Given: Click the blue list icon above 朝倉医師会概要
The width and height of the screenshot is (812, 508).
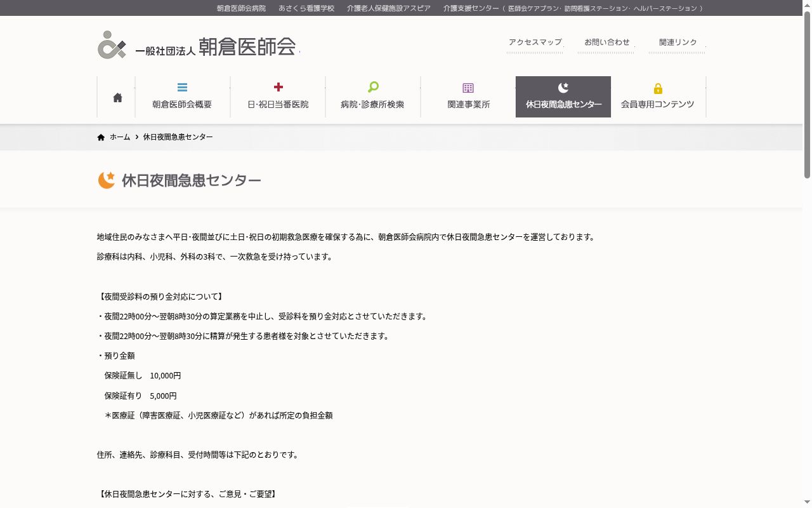Looking at the screenshot, I should 182,88.
